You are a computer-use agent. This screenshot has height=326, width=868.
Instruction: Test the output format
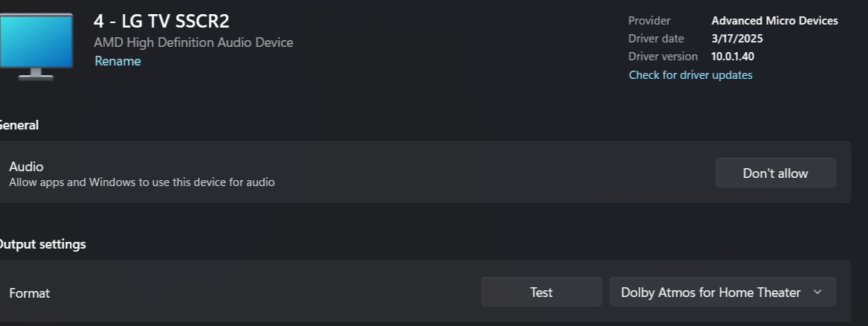(541, 293)
